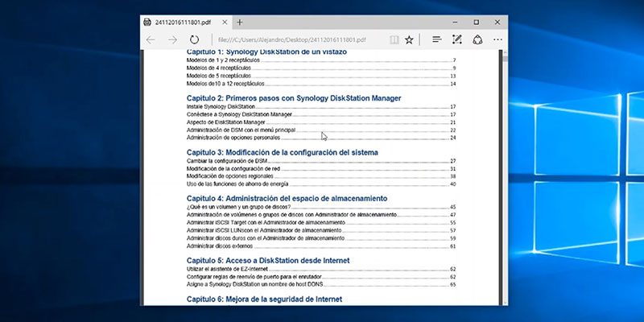The image size is (644, 322).
Task: Click 'Instale Synology DiskStation' entry
Action: click(321, 107)
